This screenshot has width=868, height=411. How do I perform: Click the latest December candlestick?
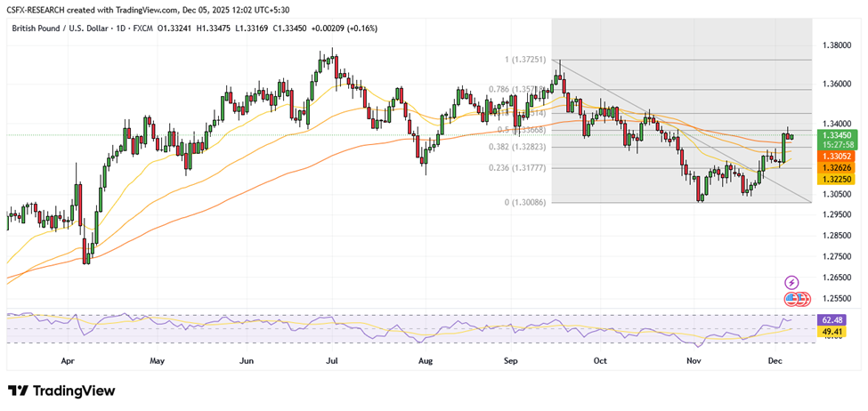click(791, 135)
